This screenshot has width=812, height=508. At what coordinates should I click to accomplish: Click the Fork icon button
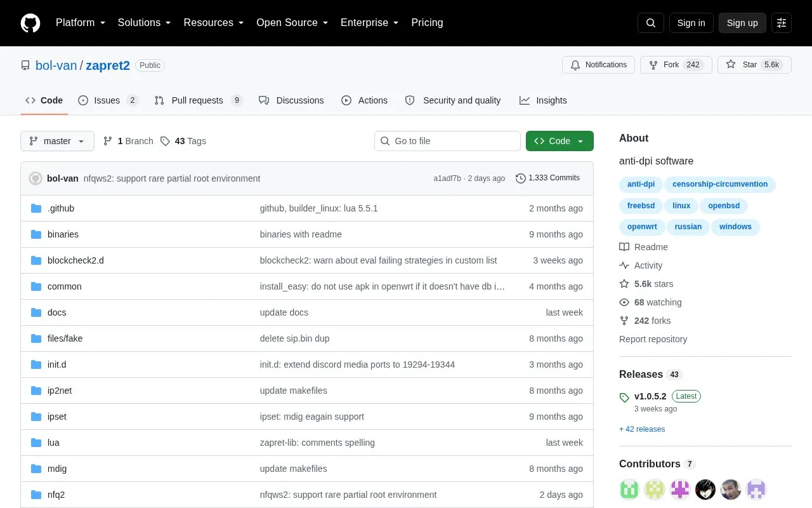coord(653,65)
